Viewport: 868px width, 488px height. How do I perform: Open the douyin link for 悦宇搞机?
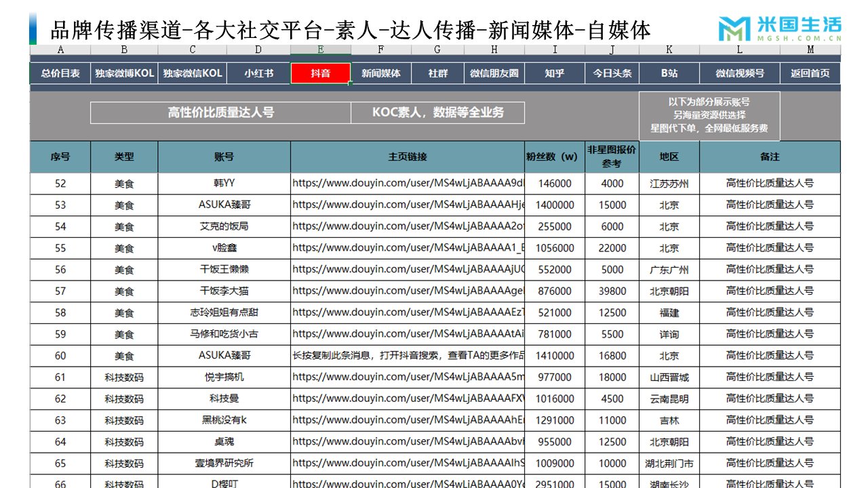(408, 377)
